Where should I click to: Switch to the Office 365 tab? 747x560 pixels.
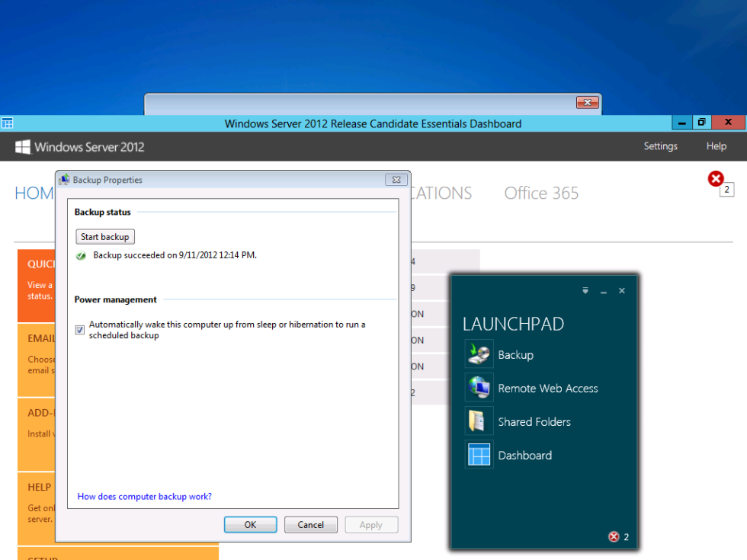tap(541, 193)
